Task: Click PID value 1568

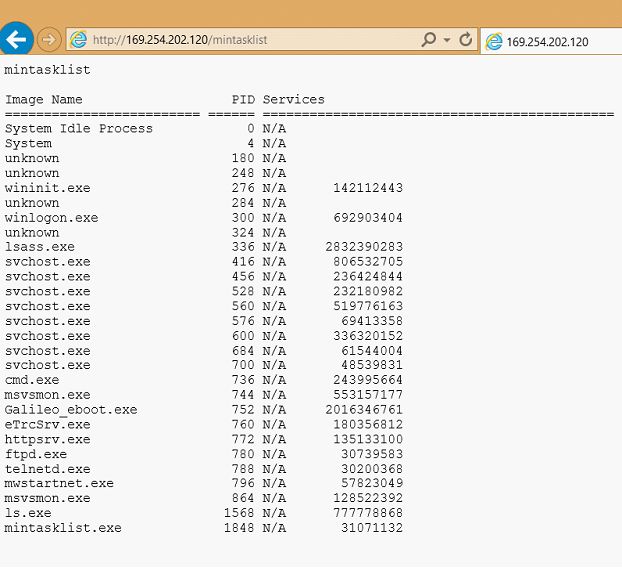Action: point(239,513)
